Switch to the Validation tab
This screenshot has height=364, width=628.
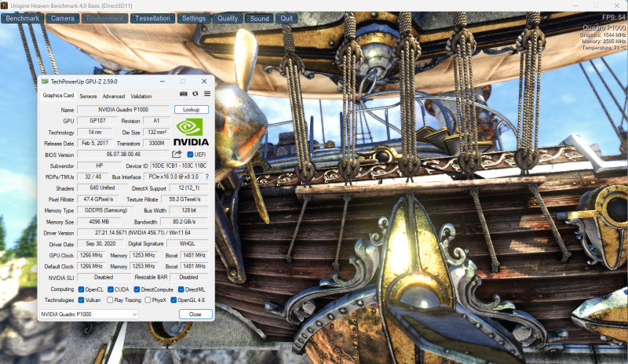141,96
